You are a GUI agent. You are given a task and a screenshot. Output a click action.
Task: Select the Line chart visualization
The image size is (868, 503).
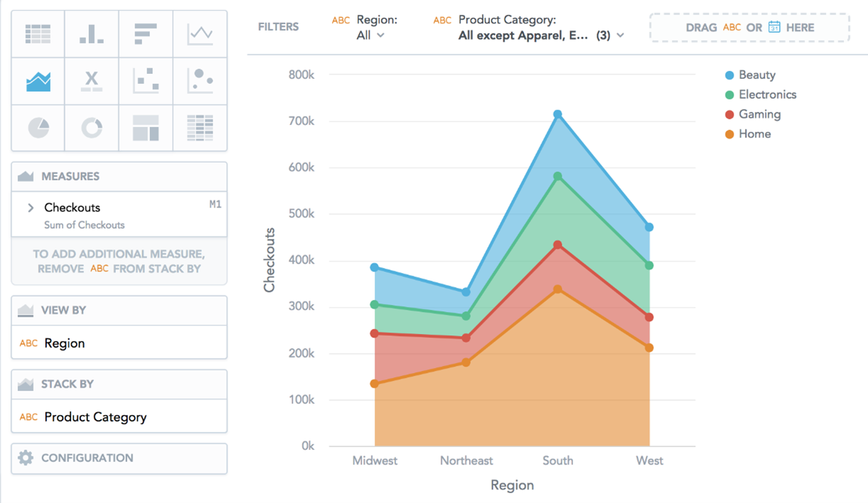[x=200, y=33]
